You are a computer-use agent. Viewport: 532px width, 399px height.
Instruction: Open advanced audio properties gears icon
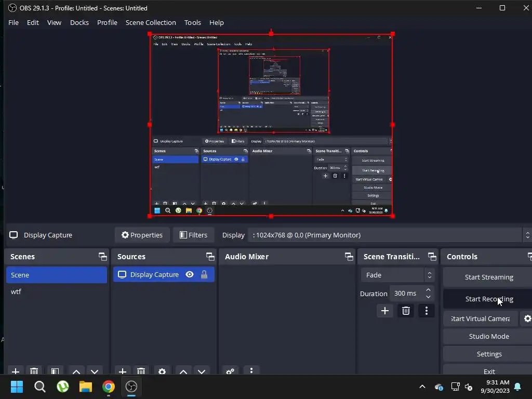230,371
